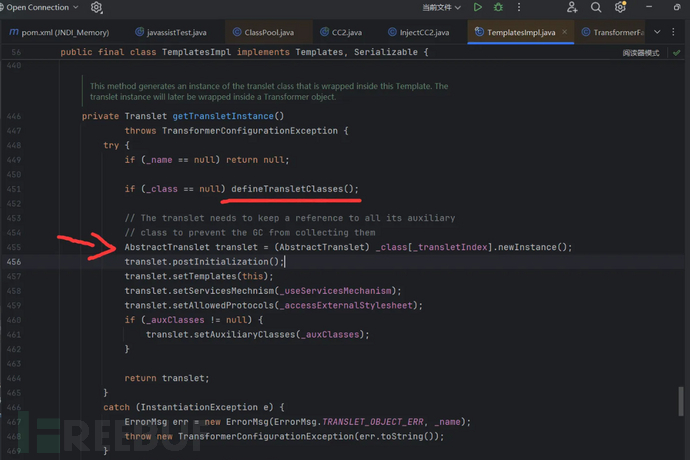Screen dimensions: 690x460
Task: Open the add collaborator (Code With Me) icon
Action: click(572, 7)
